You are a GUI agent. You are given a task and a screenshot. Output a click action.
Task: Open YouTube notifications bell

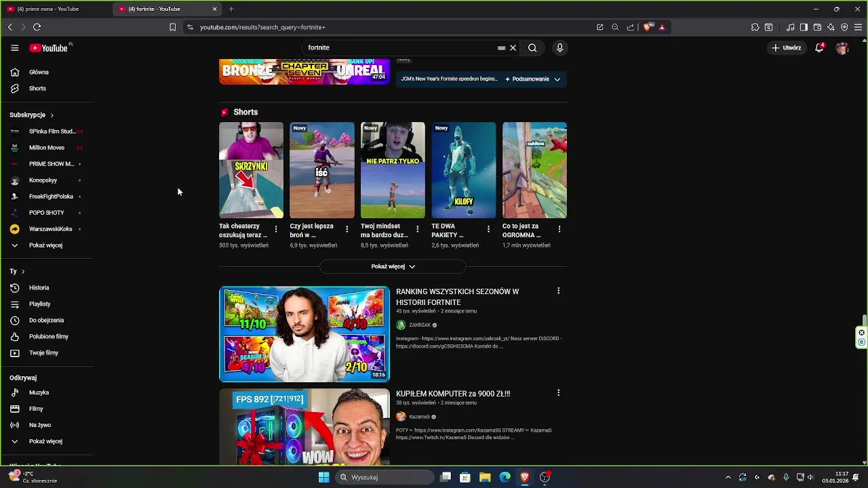pyautogui.click(x=819, y=48)
